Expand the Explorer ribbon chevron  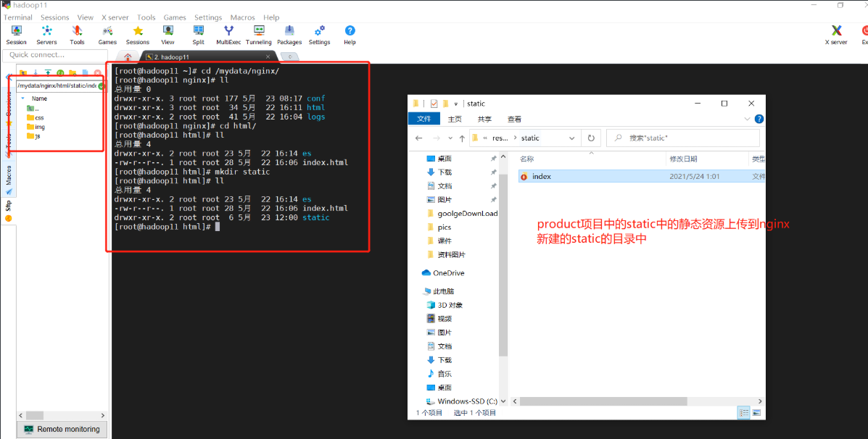pos(748,118)
